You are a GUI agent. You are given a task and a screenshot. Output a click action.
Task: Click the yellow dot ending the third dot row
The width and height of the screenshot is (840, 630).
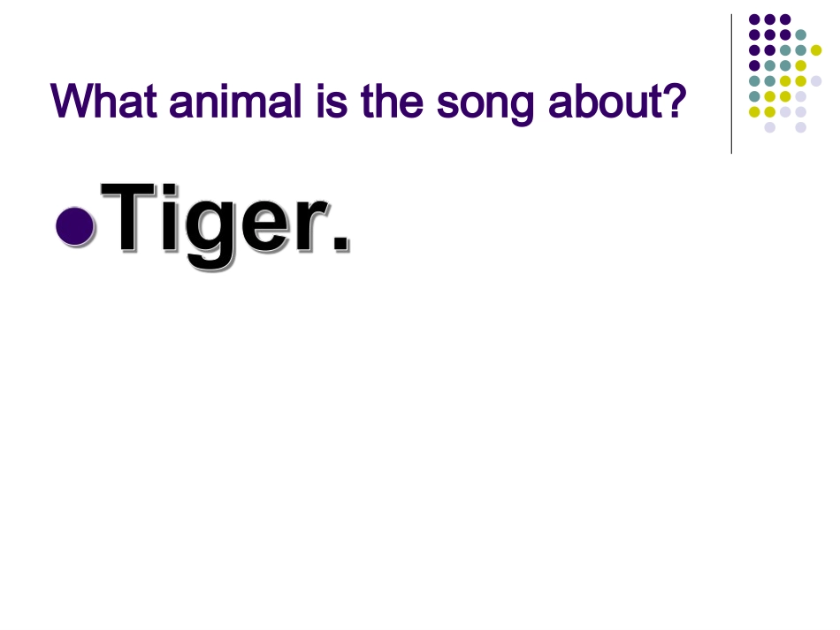(816, 50)
